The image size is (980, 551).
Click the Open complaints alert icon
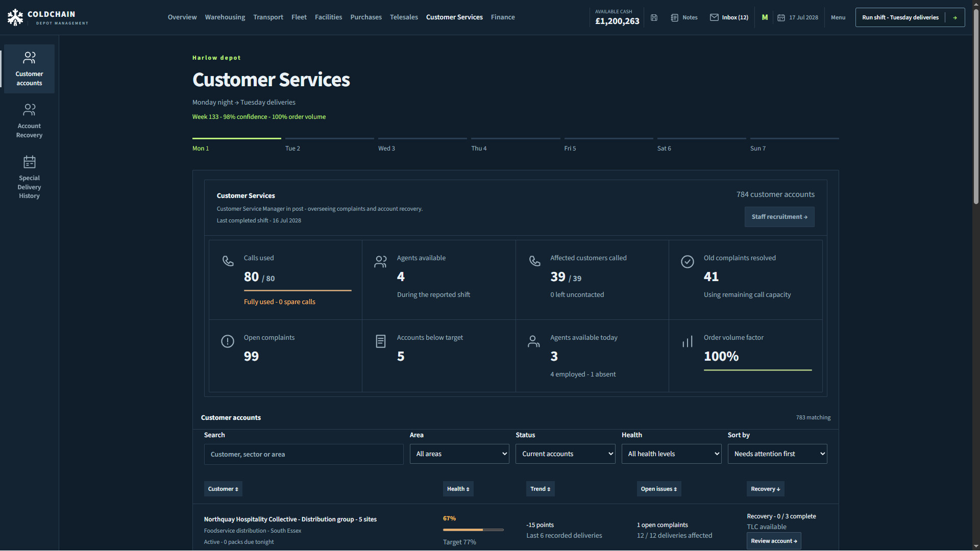(x=228, y=341)
